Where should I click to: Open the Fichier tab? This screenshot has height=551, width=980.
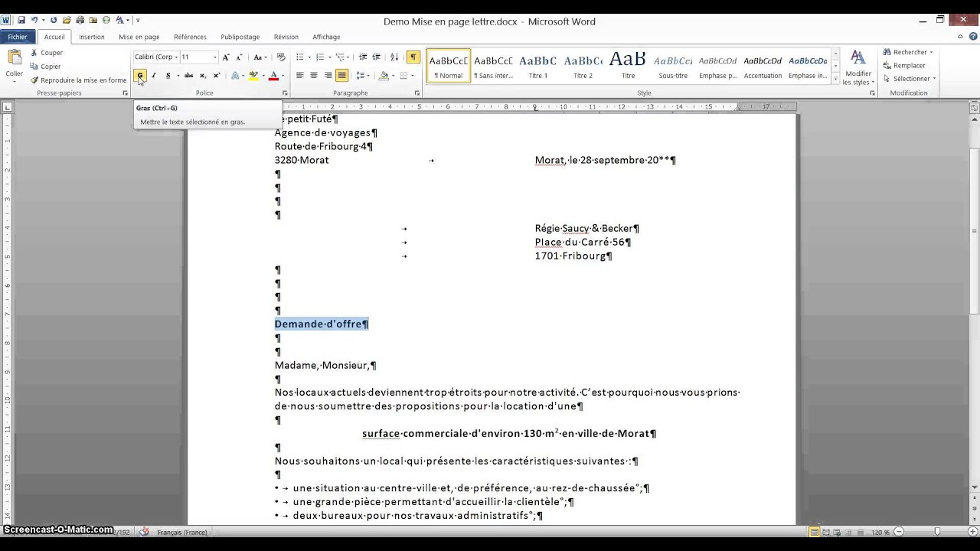click(x=18, y=37)
